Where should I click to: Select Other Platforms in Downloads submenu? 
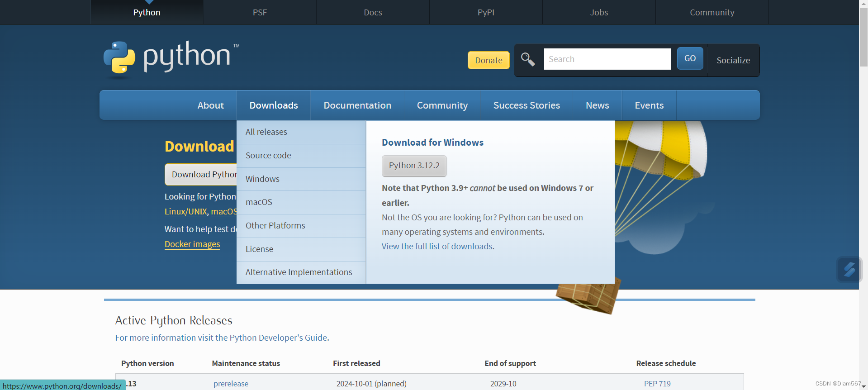click(301, 226)
